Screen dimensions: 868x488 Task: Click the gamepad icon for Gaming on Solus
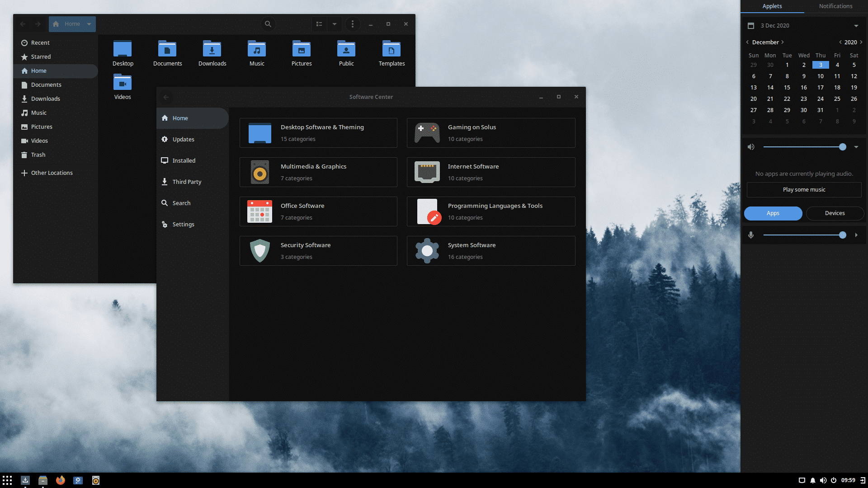pyautogui.click(x=427, y=132)
